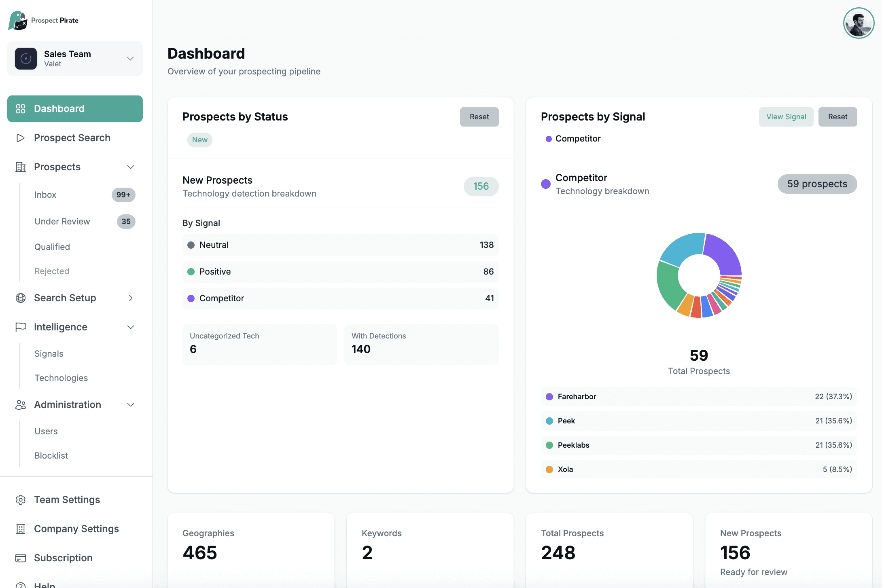The image size is (882, 588).
Task: Open Subscription via the card icon
Action: click(21, 558)
